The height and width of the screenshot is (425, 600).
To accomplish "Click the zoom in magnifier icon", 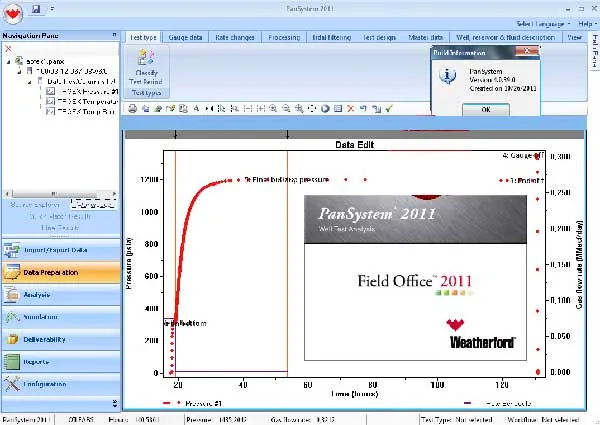I will pos(273,109).
